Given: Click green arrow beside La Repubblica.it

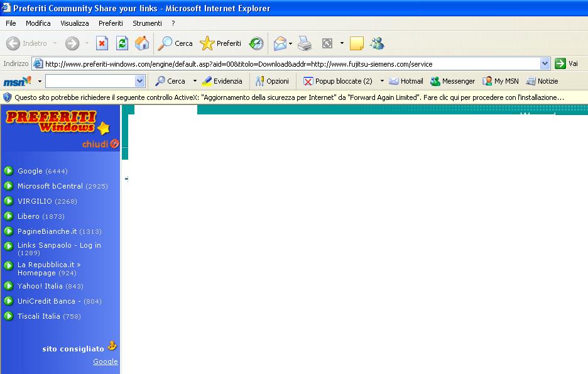Looking at the screenshot, I should click(x=9, y=266).
